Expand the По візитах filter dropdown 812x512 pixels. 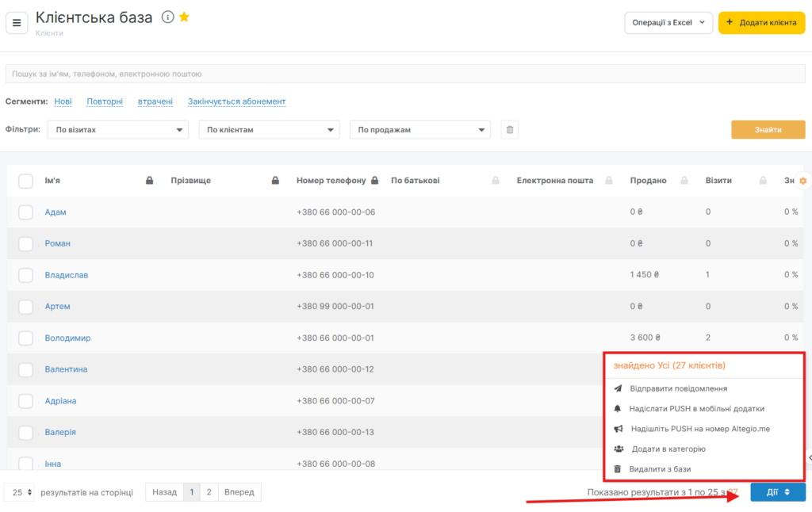click(117, 130)
